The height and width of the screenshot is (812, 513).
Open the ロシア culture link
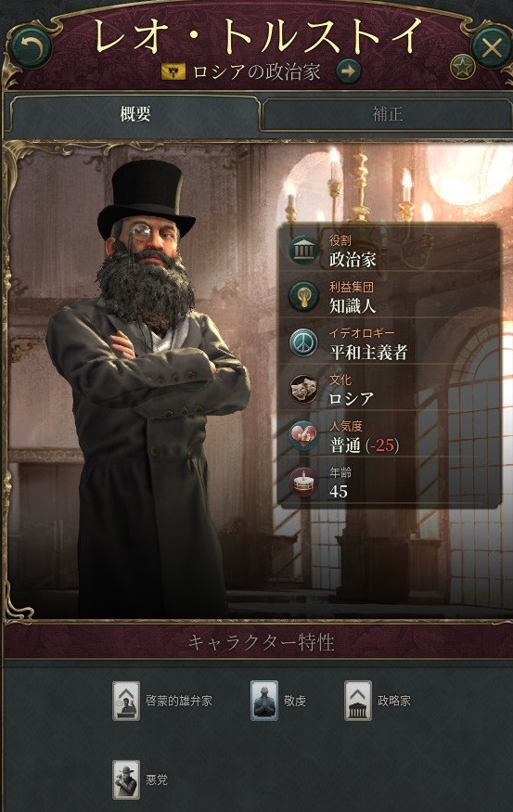(x=352, y=399)
